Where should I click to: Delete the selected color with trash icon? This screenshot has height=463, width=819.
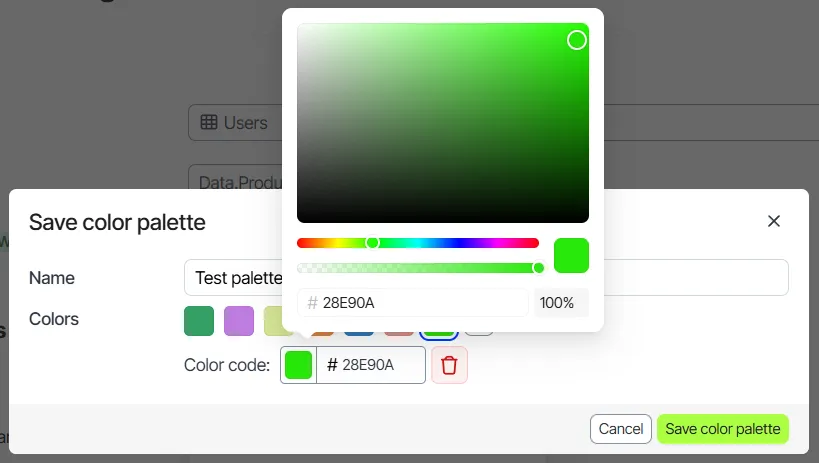pyautogui.click(x=449, y=365)
